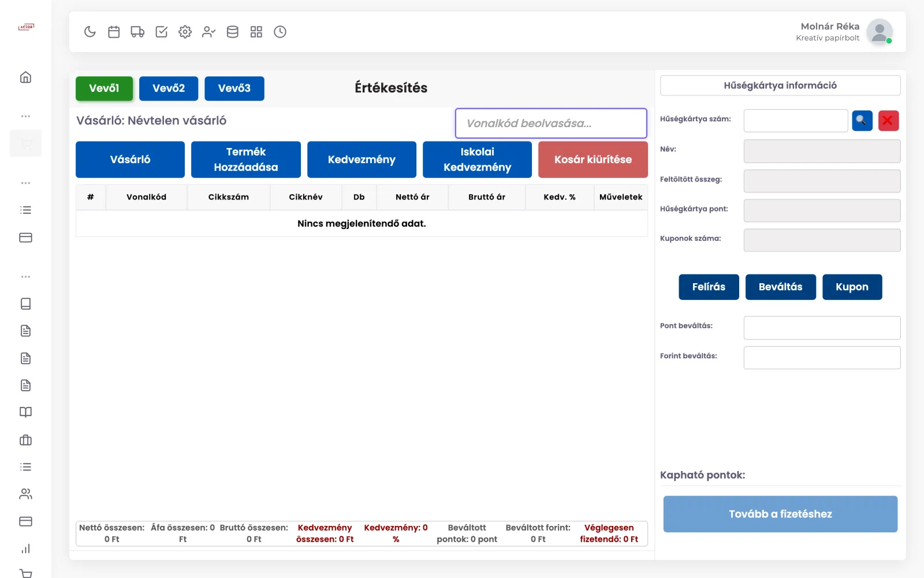
Task: Click the Vonalkód column header
Action: tap(146, 197)
